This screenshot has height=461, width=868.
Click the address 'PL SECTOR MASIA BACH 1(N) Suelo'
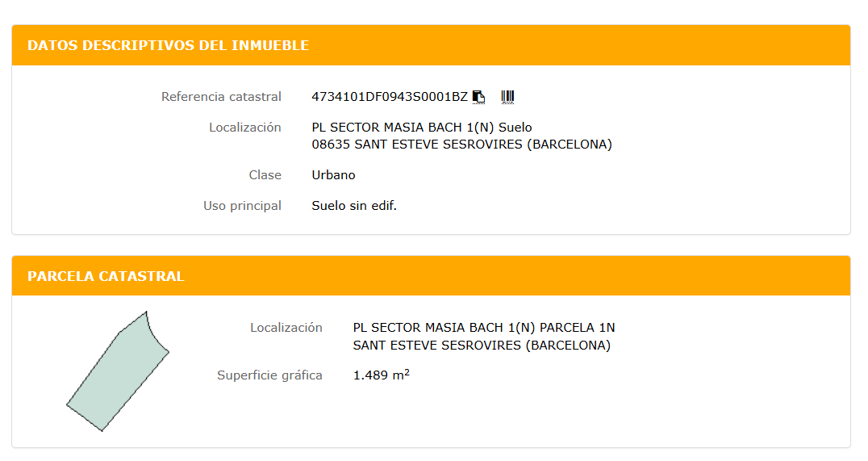point(422,128)
